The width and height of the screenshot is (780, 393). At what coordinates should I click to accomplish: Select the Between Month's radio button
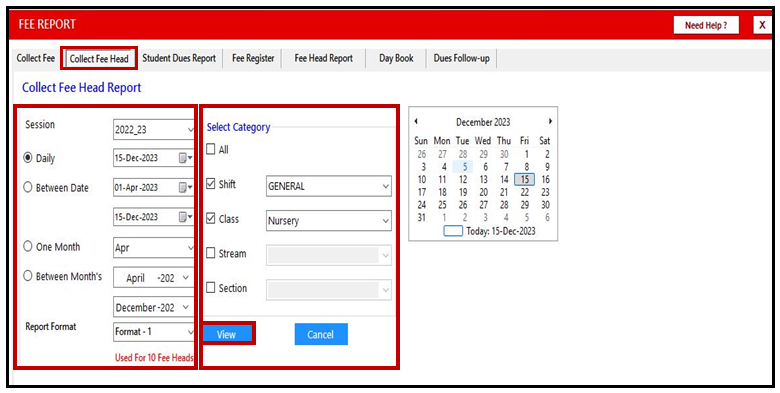[28, 276]
